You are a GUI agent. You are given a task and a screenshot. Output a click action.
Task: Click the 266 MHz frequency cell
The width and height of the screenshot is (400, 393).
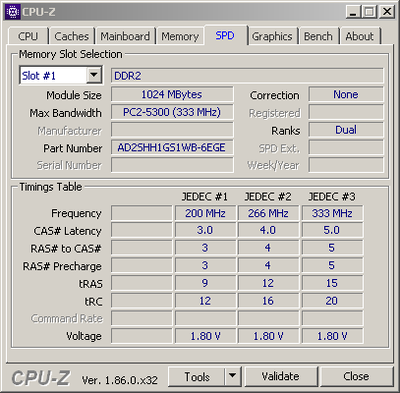[x=268, y=213]
